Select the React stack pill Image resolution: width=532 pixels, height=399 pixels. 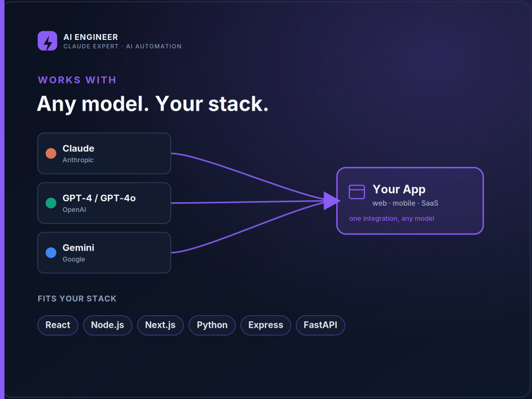57,325
